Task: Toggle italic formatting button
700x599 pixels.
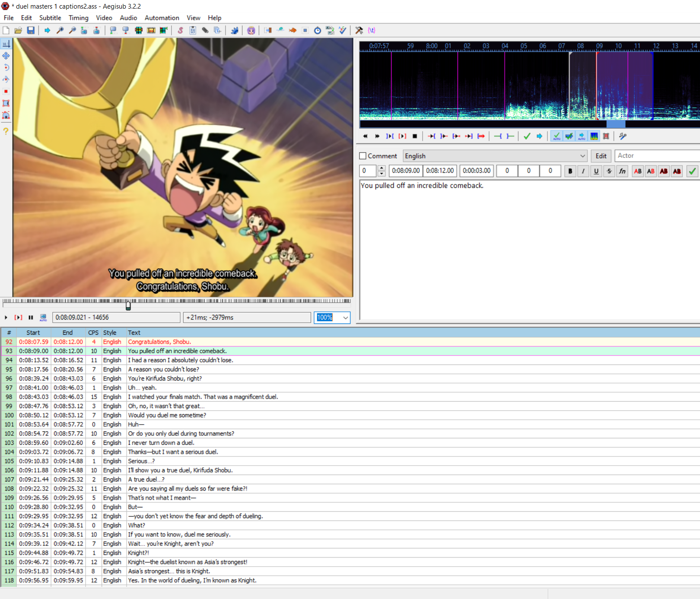Action: click(583, 171)
